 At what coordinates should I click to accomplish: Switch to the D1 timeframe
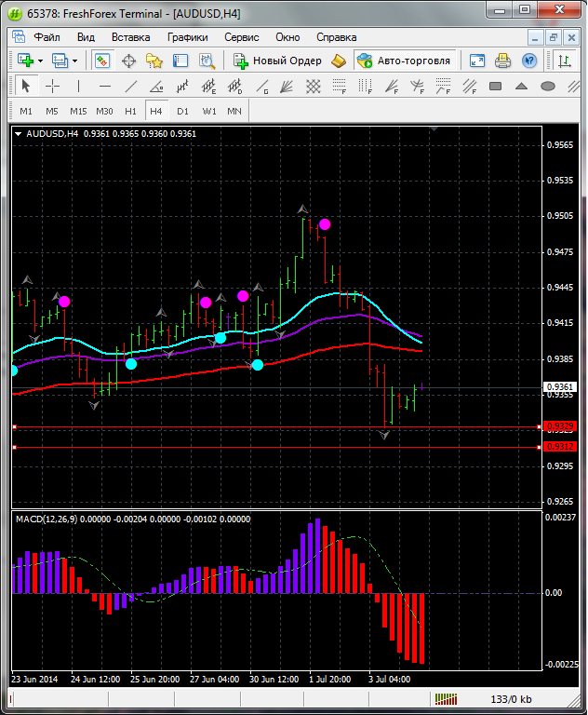point(182,111)
